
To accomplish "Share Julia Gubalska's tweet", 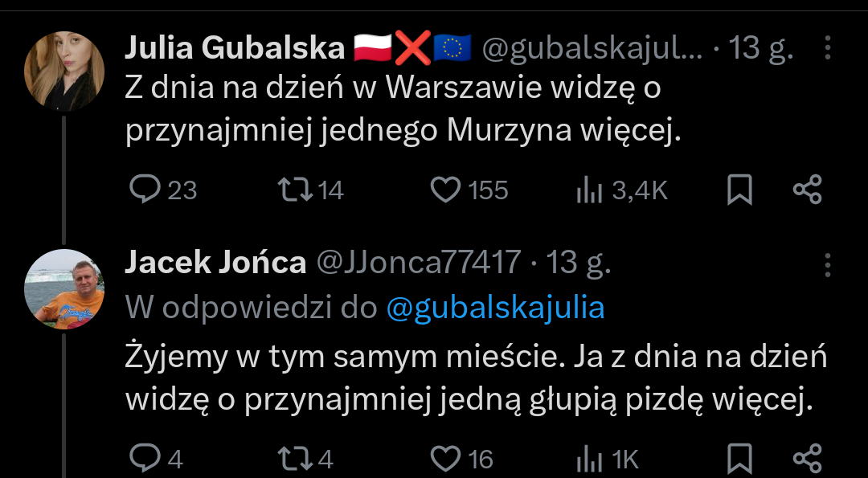I will coord(807,190).
